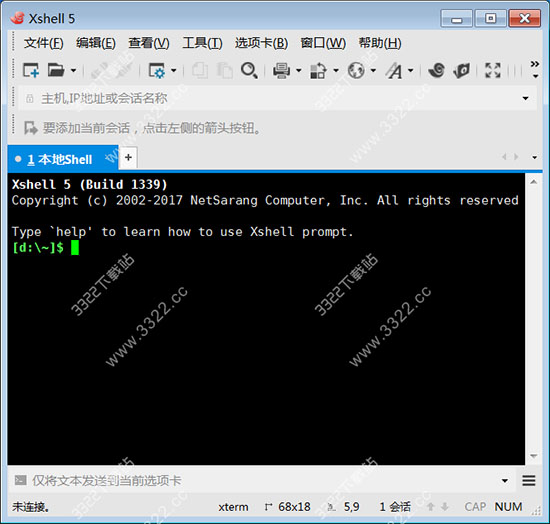The width and height of the screenshot is (550, 524).
Task: Click the New Session toolbar icon
Action: [x=31, y=70]
